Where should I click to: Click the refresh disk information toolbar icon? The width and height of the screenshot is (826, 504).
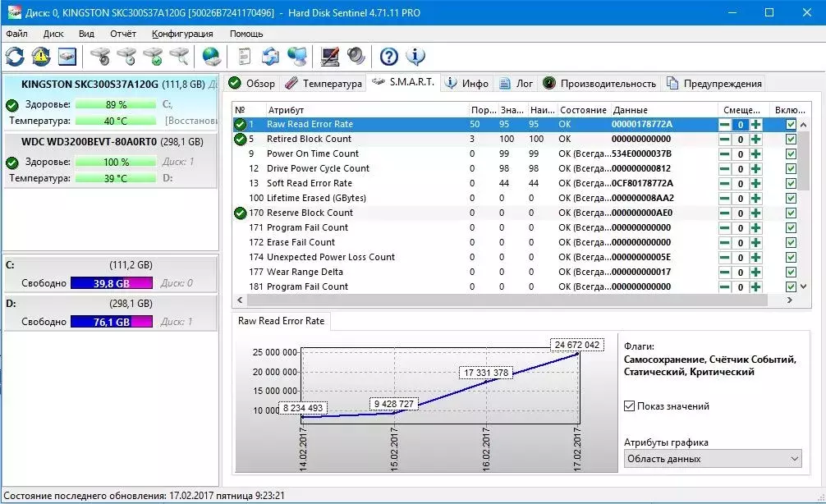click(x=15, y=57)
